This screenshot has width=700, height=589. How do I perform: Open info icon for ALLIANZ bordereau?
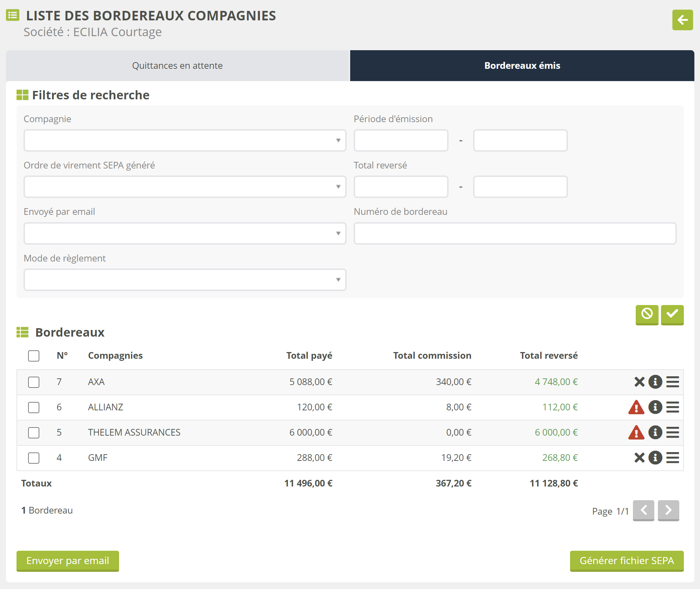point(655,407)
